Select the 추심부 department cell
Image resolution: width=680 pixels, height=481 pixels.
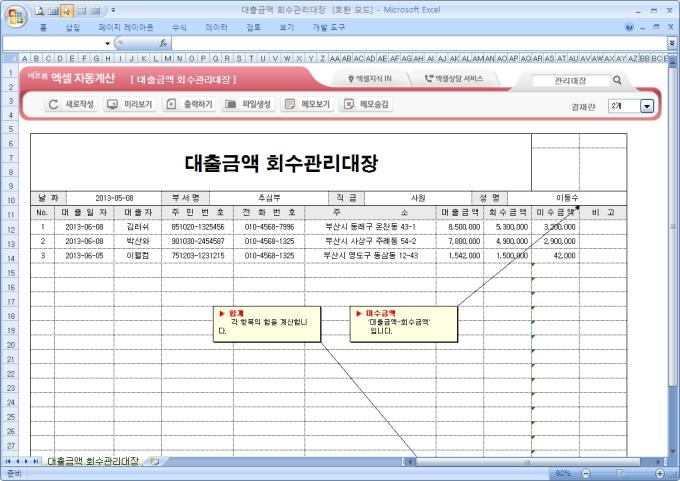coord(269,198)
